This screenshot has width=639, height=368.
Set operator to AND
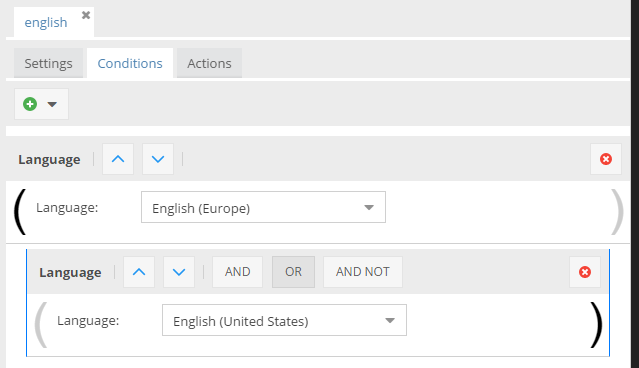pyautogui.click(x=238, y=272)
